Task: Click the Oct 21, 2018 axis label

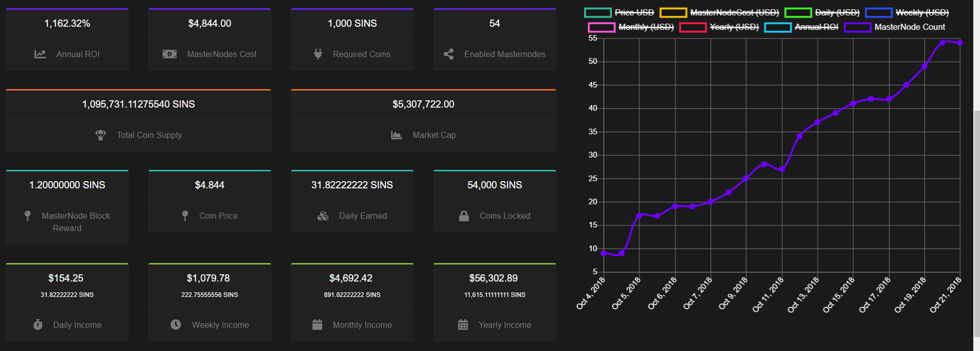Action: tap(946, 294)
